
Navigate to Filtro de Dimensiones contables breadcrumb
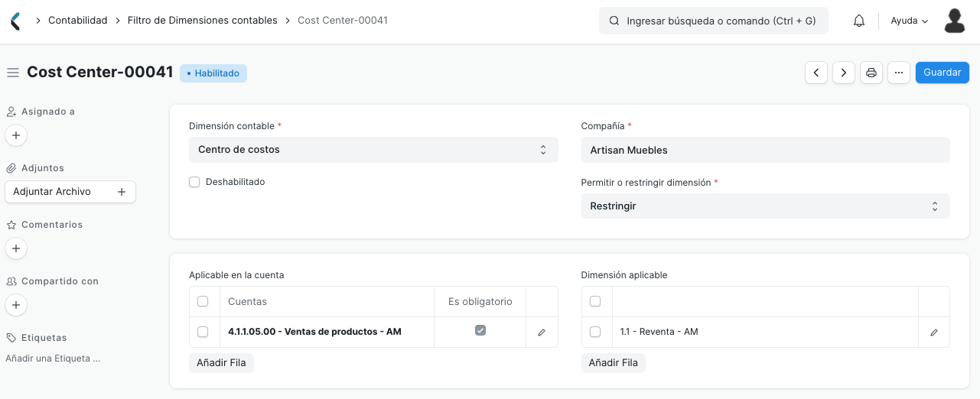[x=203, y=21]
